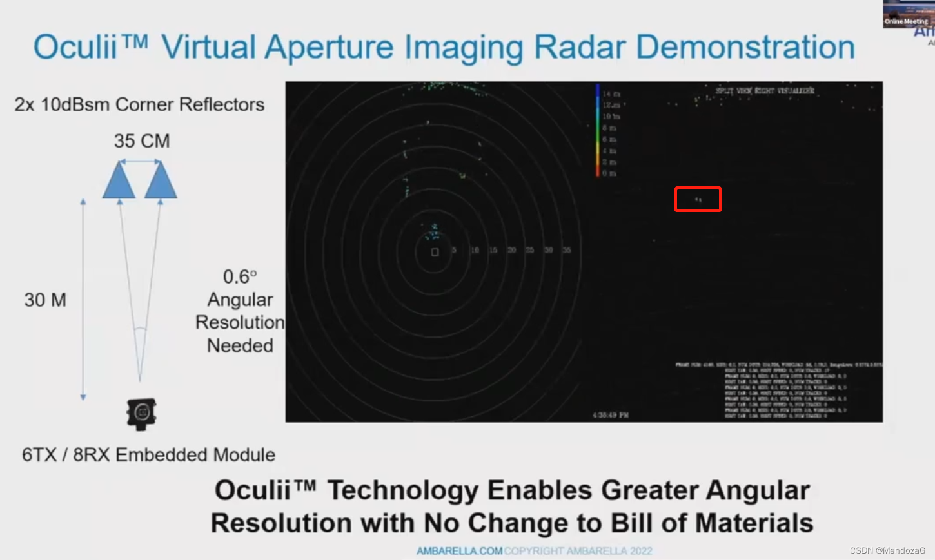Click the '4 m' color scale label
The height and width of the screenshot is (560, 935).
(x=609, y=151)
